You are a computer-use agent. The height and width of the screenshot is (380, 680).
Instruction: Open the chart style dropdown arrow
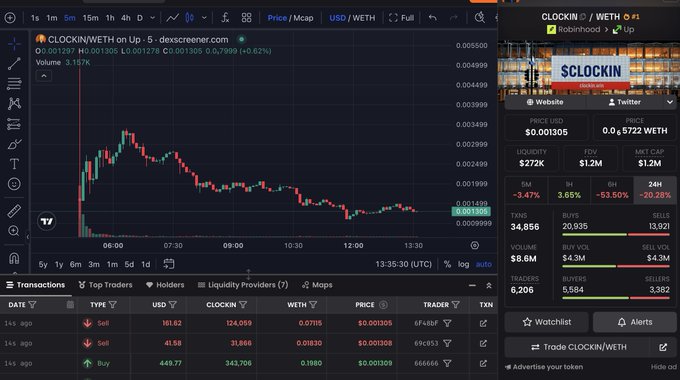point(204,18)
